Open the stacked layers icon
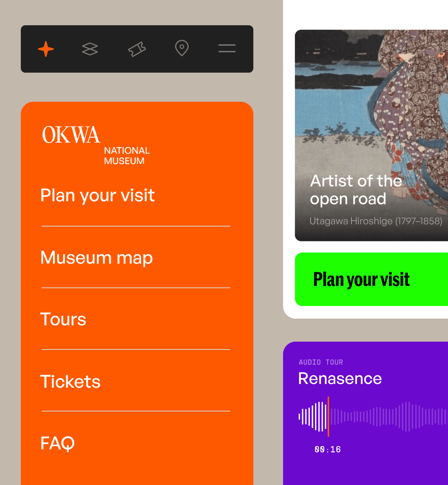The height and width of the screenshot is (485, 448). [x=90, y=49]
